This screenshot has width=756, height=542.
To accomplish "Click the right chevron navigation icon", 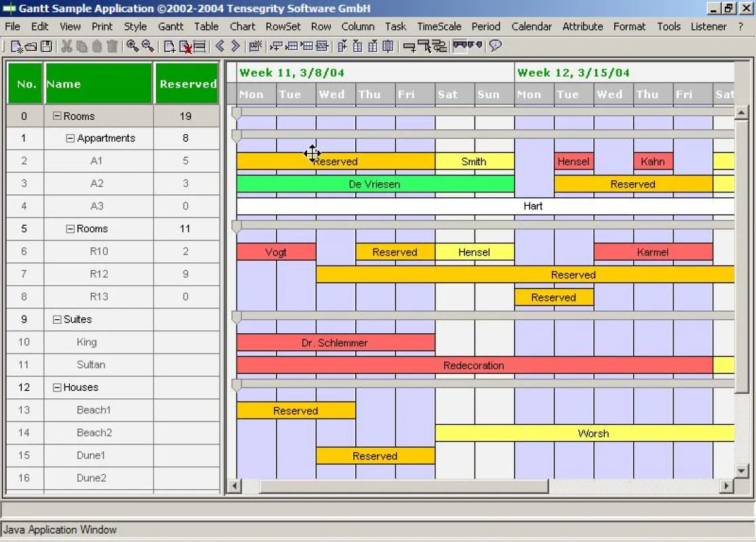I will pos(235,46).
